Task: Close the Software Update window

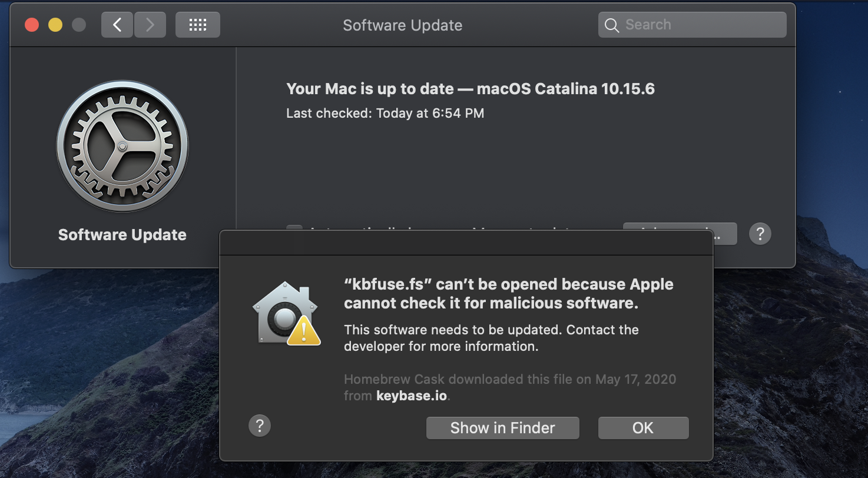Action: pos(32,25)
